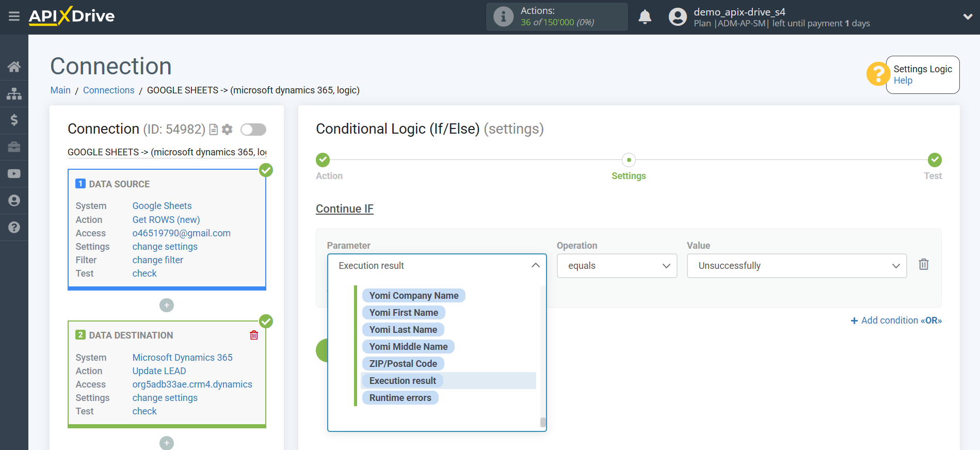Open Microsoft Dynamics 365 system link
Viewport: 980px width, 450px height.
click(x=183, y=358)
